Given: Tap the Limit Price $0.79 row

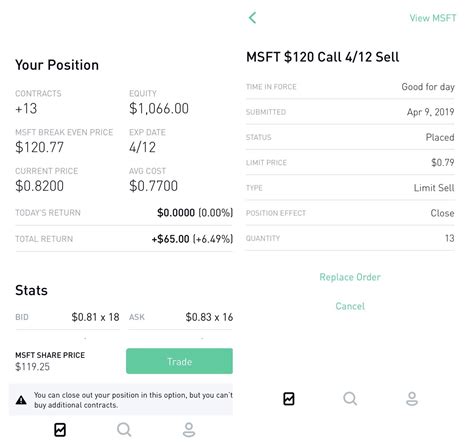Looking at the screenshot, I should (x=350, y=162).
